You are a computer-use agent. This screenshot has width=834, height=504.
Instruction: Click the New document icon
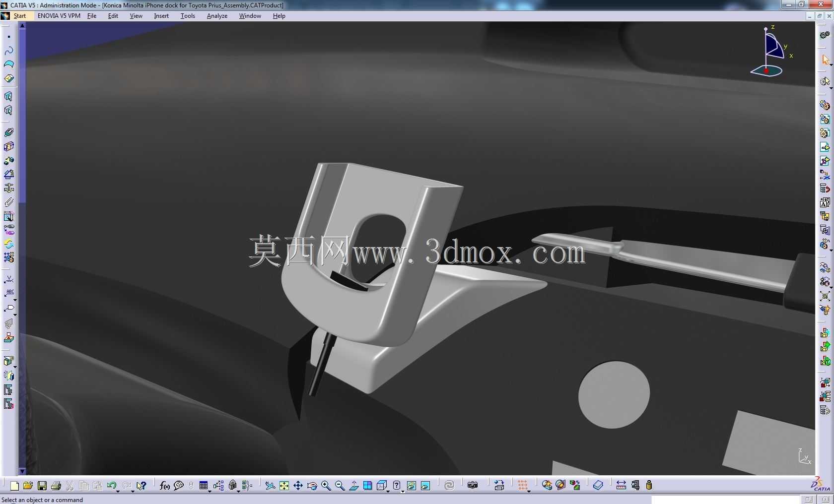(14, 486)
